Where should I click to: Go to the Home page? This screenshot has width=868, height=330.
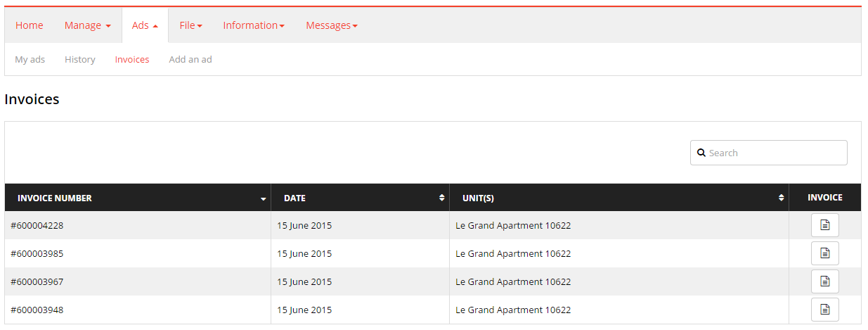[x=30, y=25]
